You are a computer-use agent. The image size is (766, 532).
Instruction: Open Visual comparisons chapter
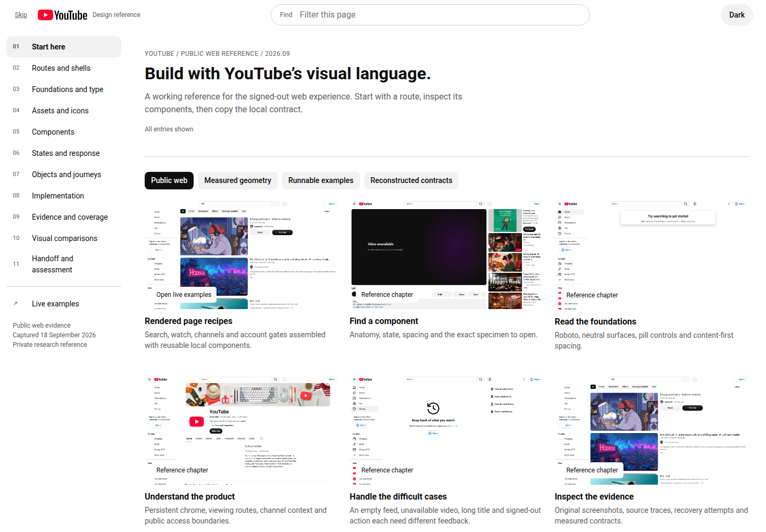tap(64, 238)
